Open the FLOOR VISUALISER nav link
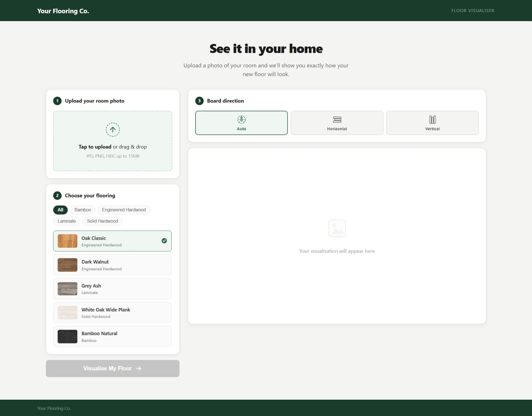The image size is (532, 416). (x=472, y=10)
